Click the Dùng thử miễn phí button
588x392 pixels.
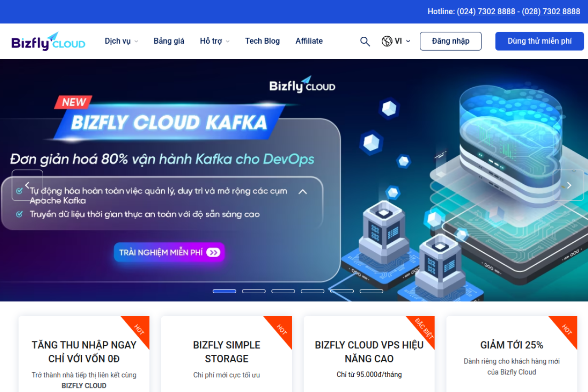(x=540, y=41)
